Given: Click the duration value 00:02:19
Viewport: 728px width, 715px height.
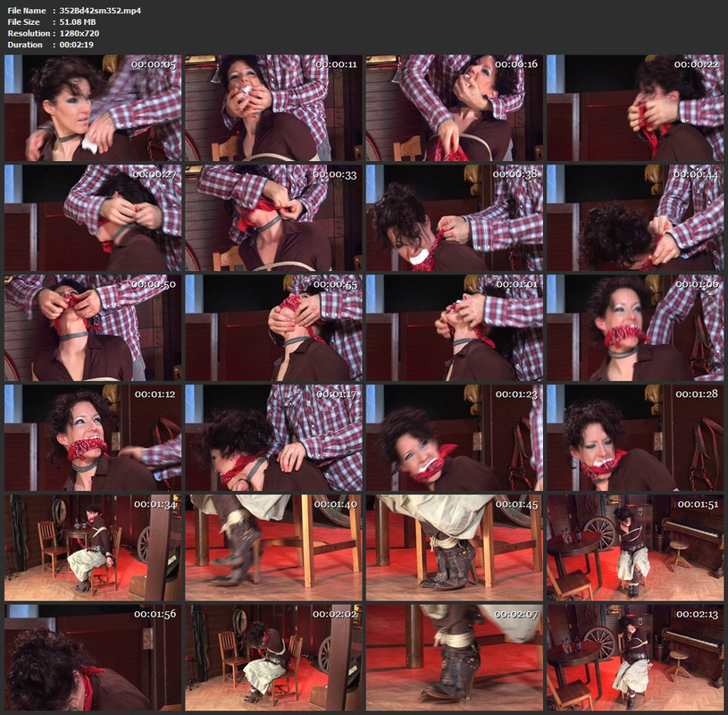Looking at the screenshot, I should coord(76,45).
